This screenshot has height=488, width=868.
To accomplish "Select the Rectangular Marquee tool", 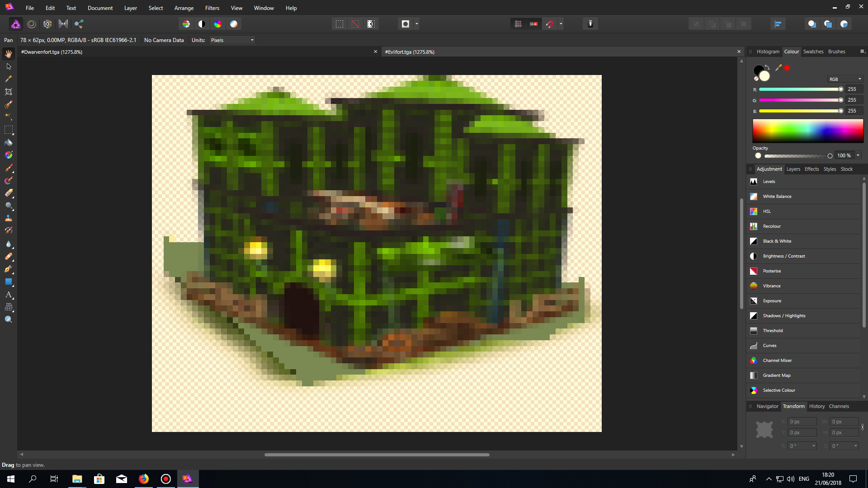I will pyautogui.click(x=9, y=130).
